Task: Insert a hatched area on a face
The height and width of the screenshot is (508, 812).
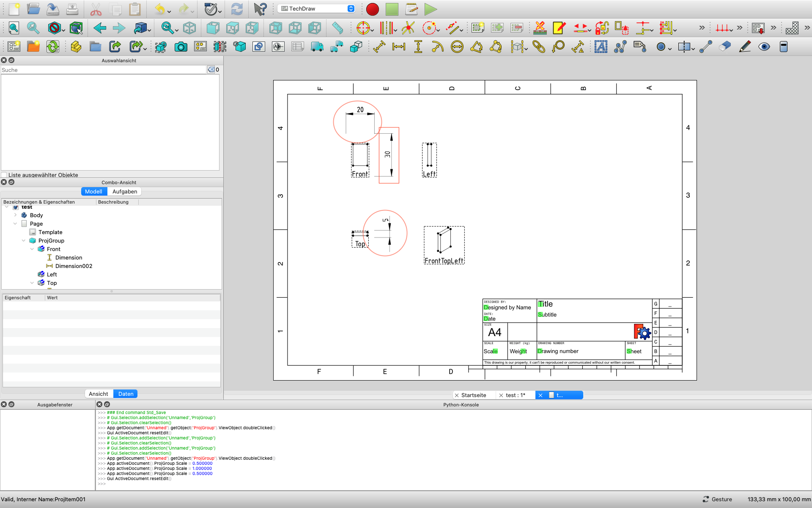Action: [x=793, y=28]
